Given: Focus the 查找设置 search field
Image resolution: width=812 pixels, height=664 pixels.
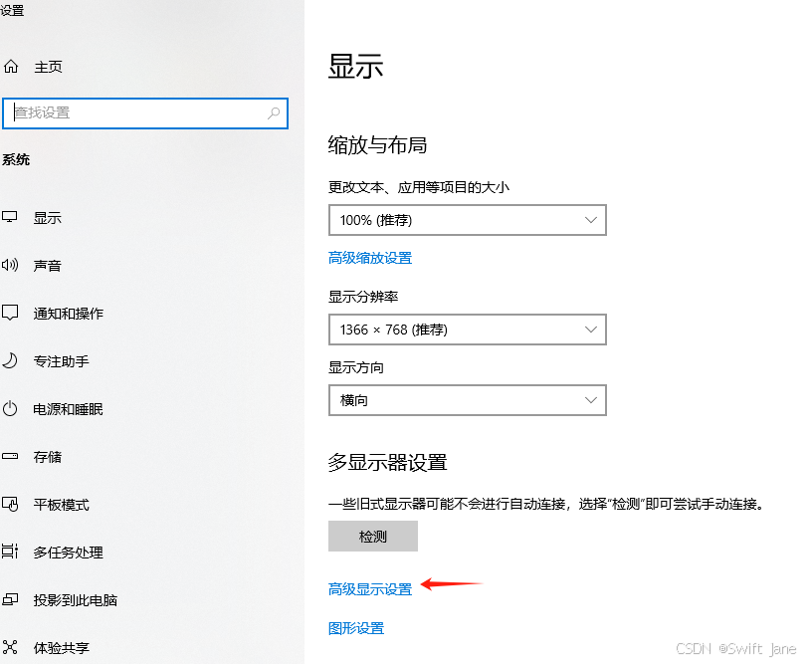Looking at the screenshot, I should click(x=145, y=112).
